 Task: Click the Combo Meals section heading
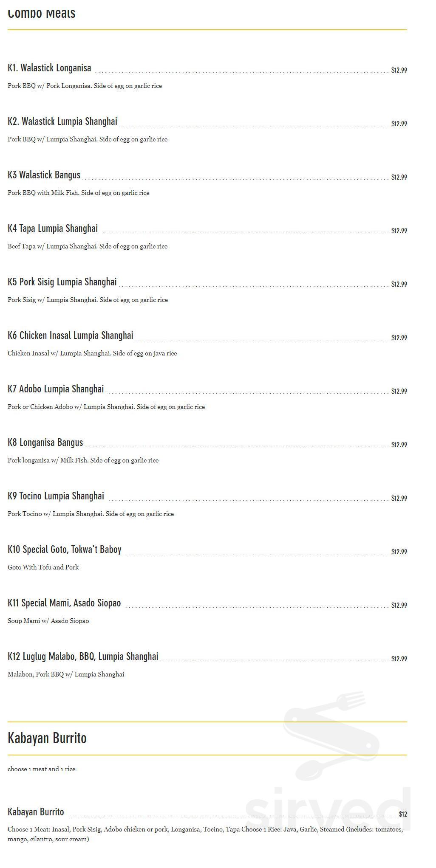coord(42,14)
